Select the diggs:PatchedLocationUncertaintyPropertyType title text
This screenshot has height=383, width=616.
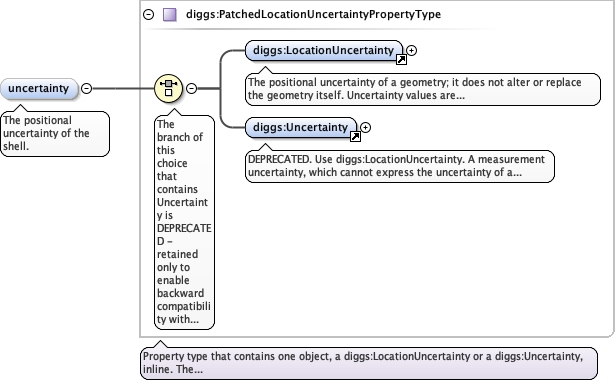[313, 15]
